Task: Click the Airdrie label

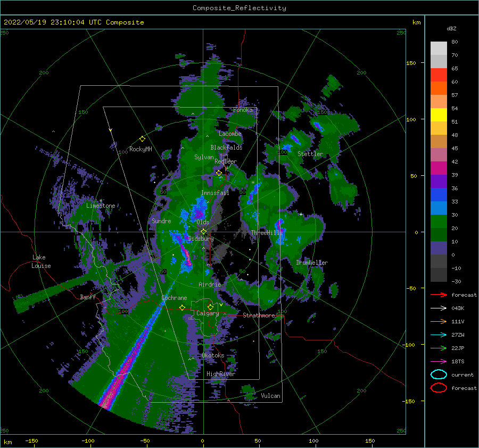Action: [x=210, y=284]
